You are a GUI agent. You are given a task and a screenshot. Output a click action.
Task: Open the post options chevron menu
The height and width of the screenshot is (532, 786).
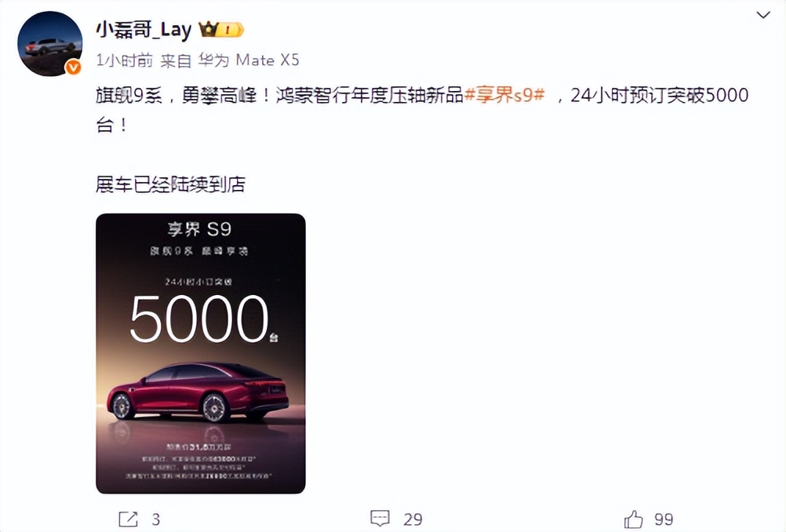(763, 15)
